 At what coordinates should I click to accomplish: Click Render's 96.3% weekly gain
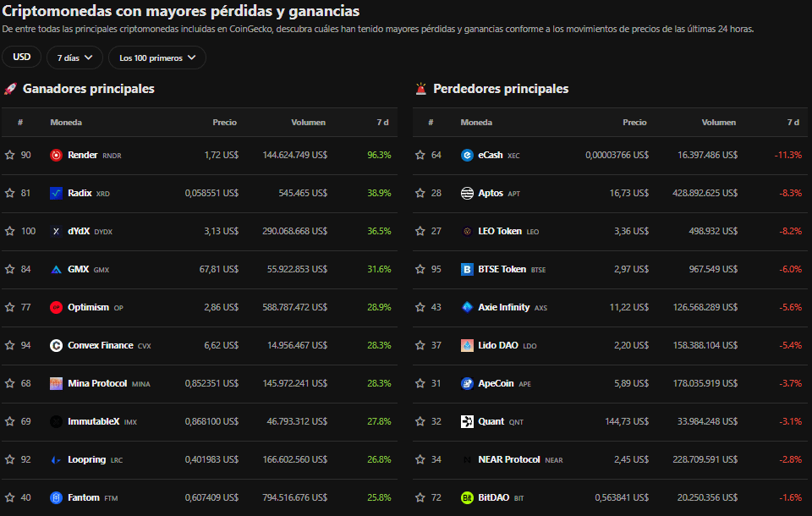(379, 155)
